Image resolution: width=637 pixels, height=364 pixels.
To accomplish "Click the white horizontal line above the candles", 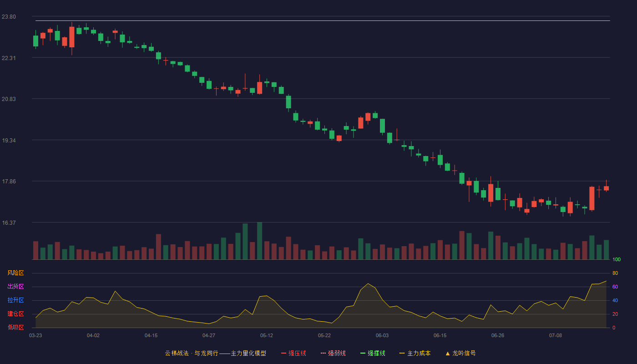I will 323,20.
